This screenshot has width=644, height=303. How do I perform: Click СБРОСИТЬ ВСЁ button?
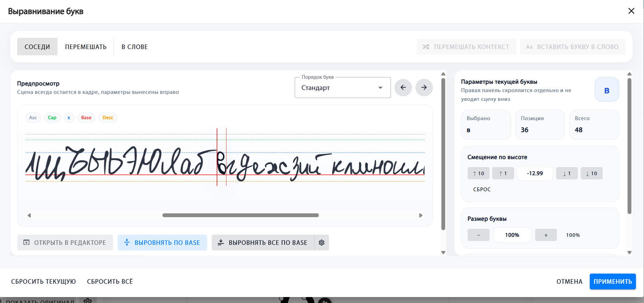click(110, 281)
